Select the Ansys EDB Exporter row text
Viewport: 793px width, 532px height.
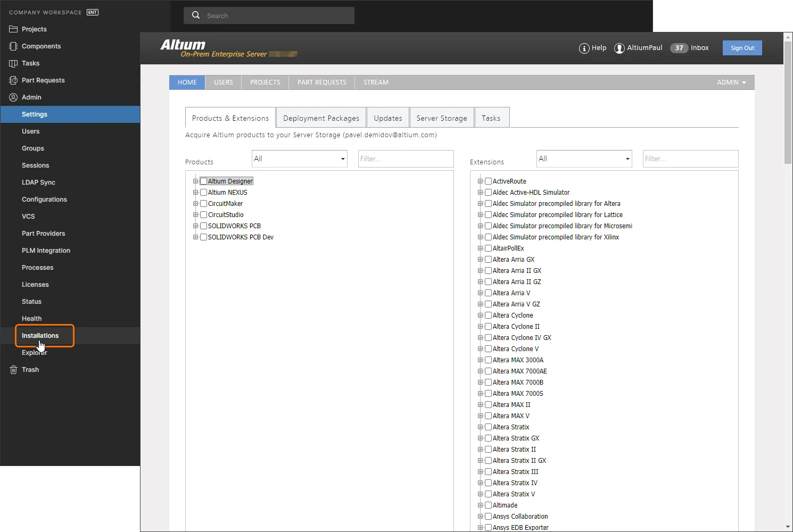tap(521, 528)
